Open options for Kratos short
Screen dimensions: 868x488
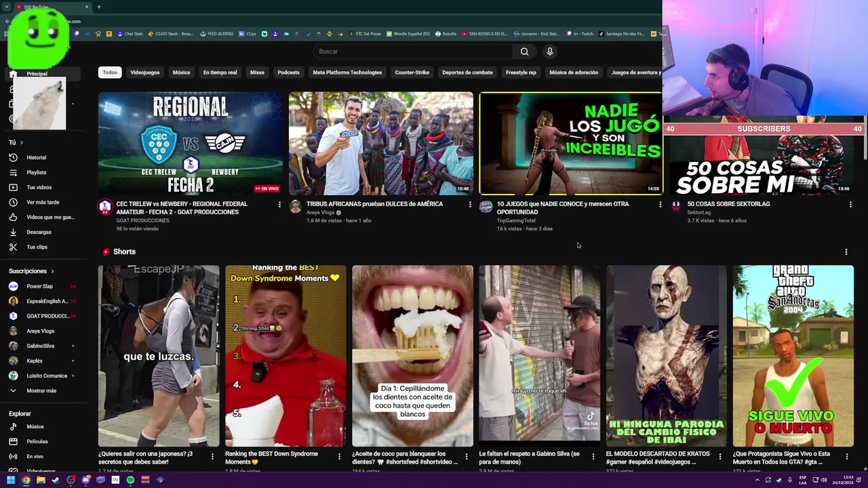point(719,457)
